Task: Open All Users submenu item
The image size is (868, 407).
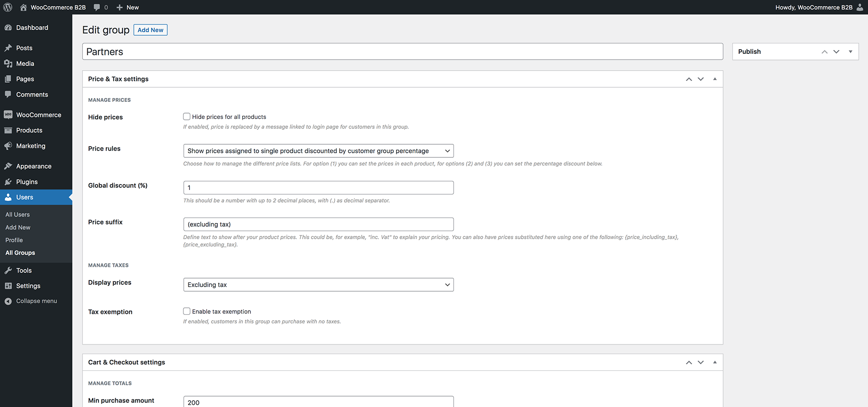Action: tap(18, 215)
